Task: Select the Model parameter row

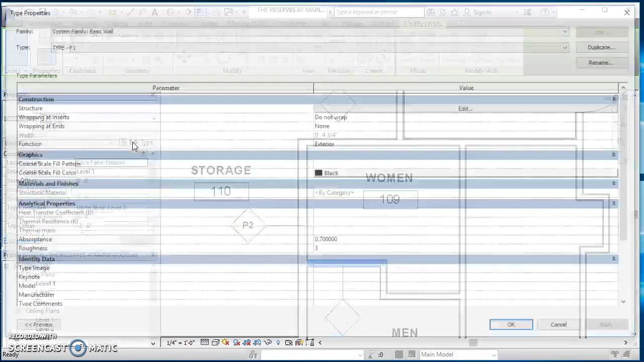Action: [317, 286]
